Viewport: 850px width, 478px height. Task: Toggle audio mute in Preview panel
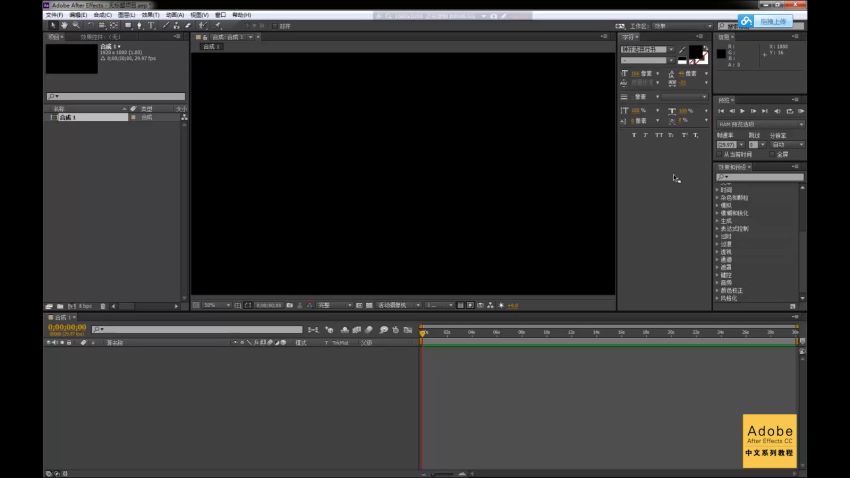[x=777, y=111]
